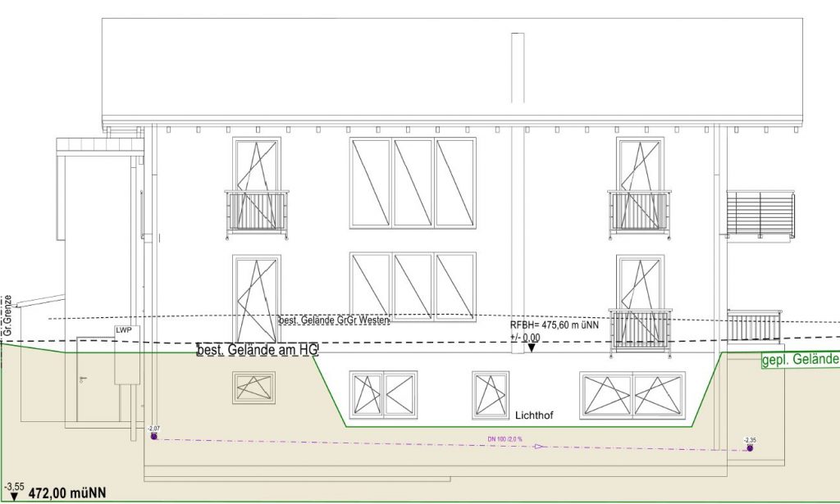Click the door handle beside the LWP unit
The image size is (840, 504).
click(83, 379)
